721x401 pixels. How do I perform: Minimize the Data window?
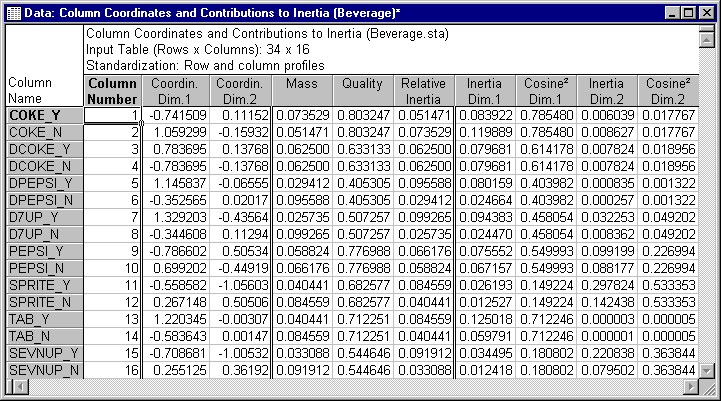pyautogui.click(x=671, y=12)
